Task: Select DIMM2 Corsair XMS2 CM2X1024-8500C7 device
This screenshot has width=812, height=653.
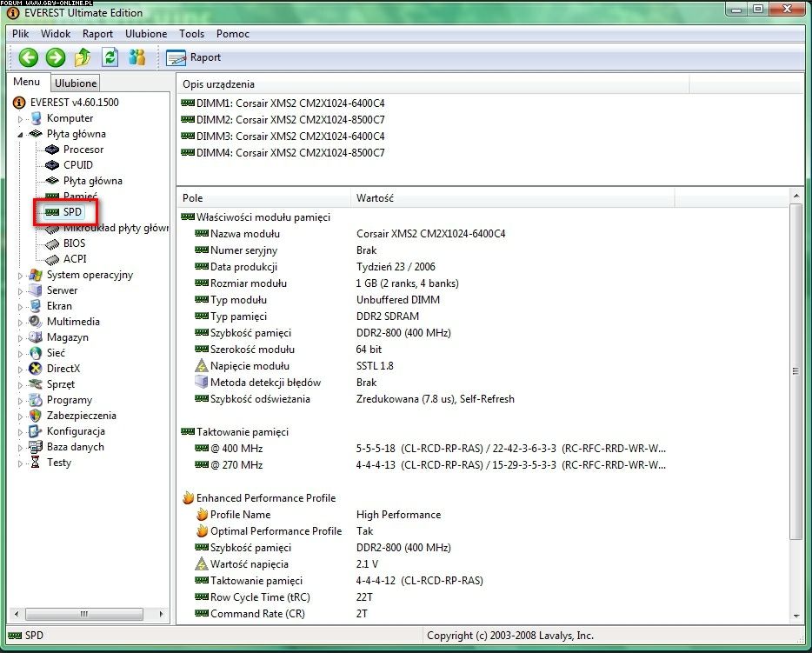Action: pyautogui.click(x=283, y=120)
